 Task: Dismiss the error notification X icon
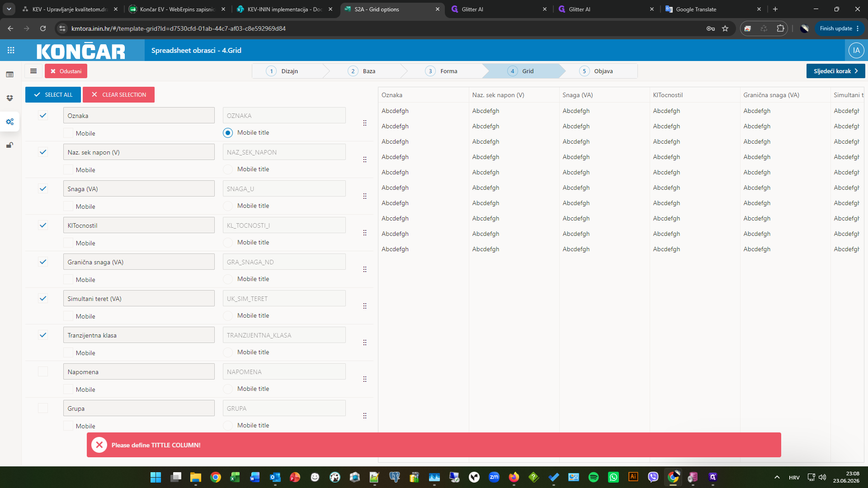[99, 445]
